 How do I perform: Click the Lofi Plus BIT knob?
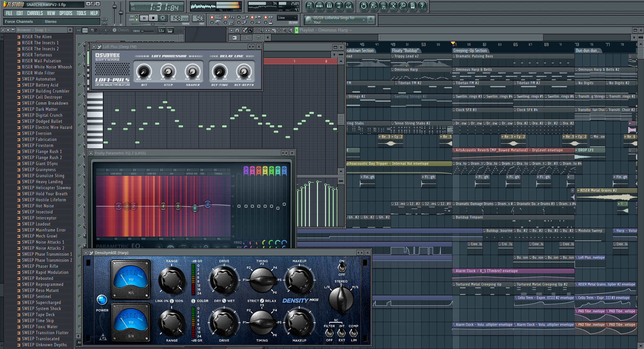click(144, 71)
